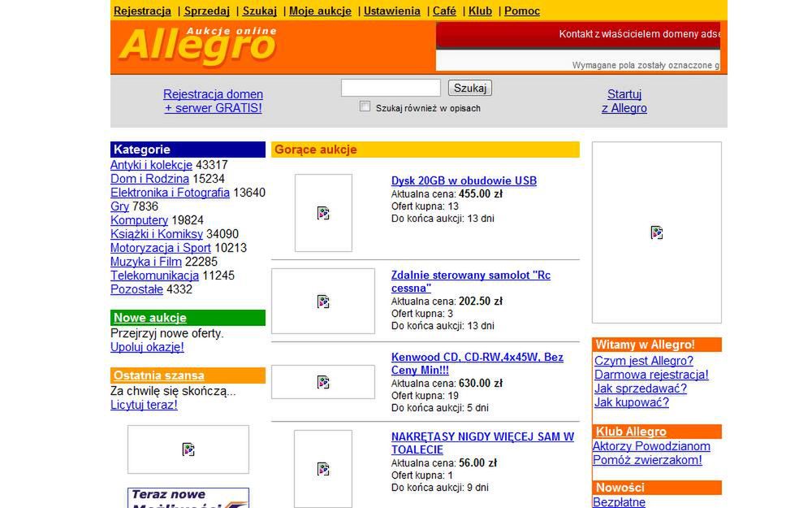Follow Rejestracja domen + serwer GRATIS link
The height and width of the screenshot is (508, 812).
[x=213, y=101]
